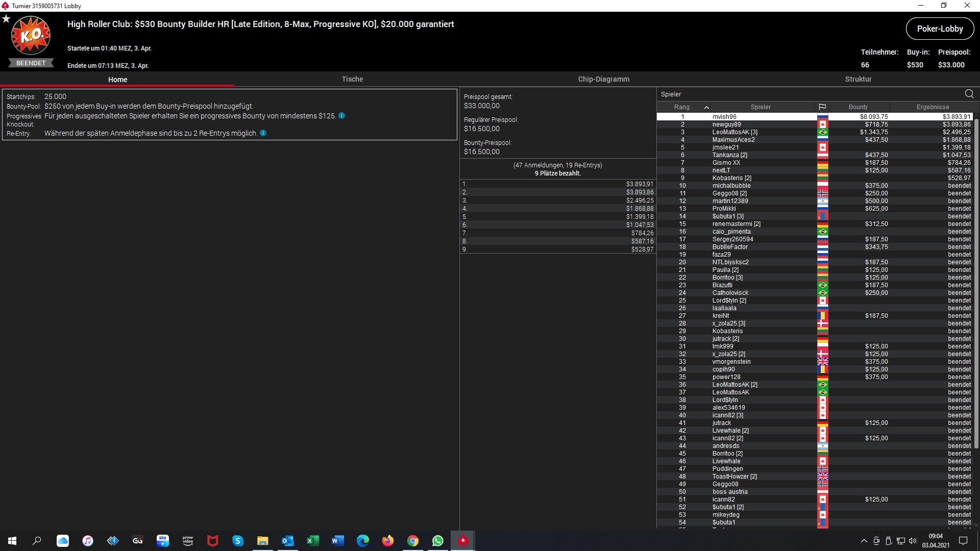Show hidden system tray icons chevron
Screen dimensions: 980x551
(x=864, y=541)
